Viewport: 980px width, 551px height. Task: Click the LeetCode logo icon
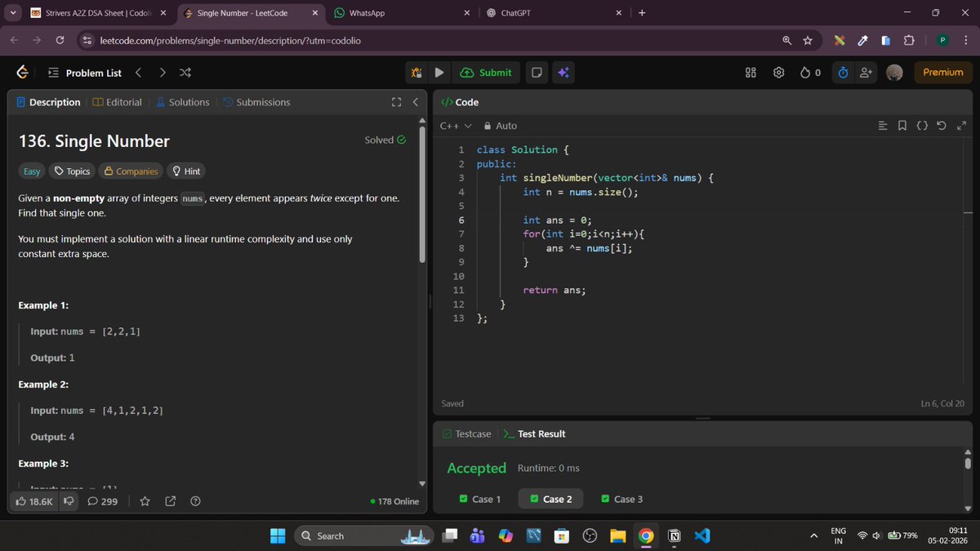23,73
